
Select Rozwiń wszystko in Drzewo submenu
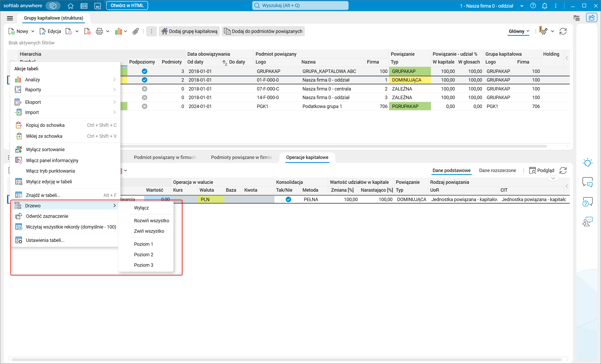point(151,220)
